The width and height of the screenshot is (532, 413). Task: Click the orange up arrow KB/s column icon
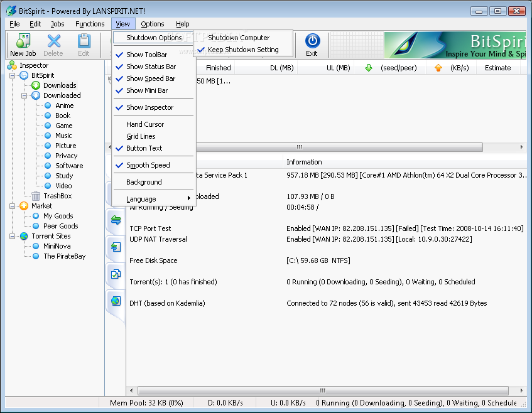pos(438,68)
